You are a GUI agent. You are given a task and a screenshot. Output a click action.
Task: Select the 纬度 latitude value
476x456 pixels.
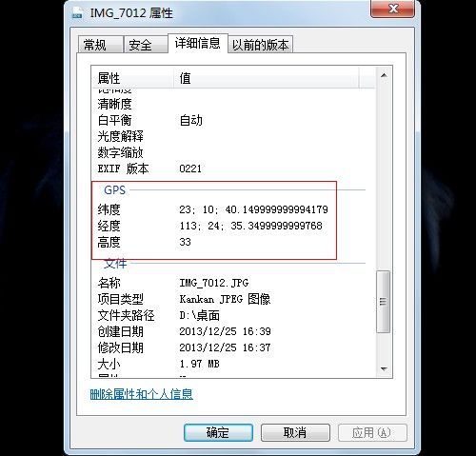pos(253,209)
